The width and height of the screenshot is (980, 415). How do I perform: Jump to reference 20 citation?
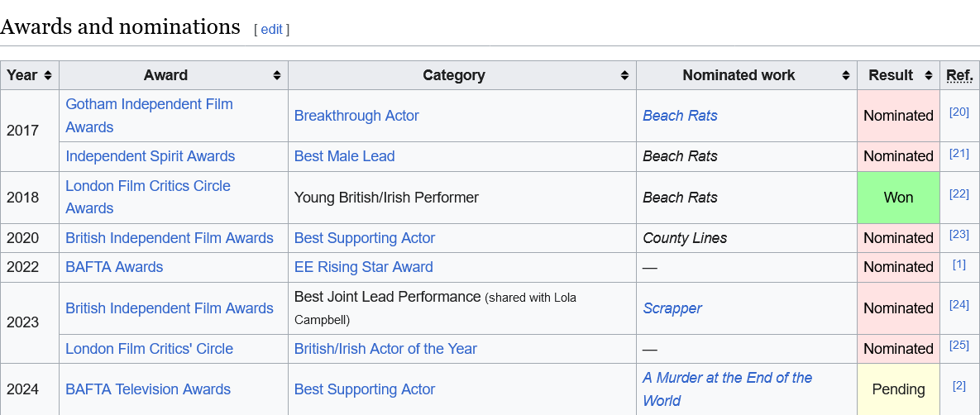(x=958, y=112)
